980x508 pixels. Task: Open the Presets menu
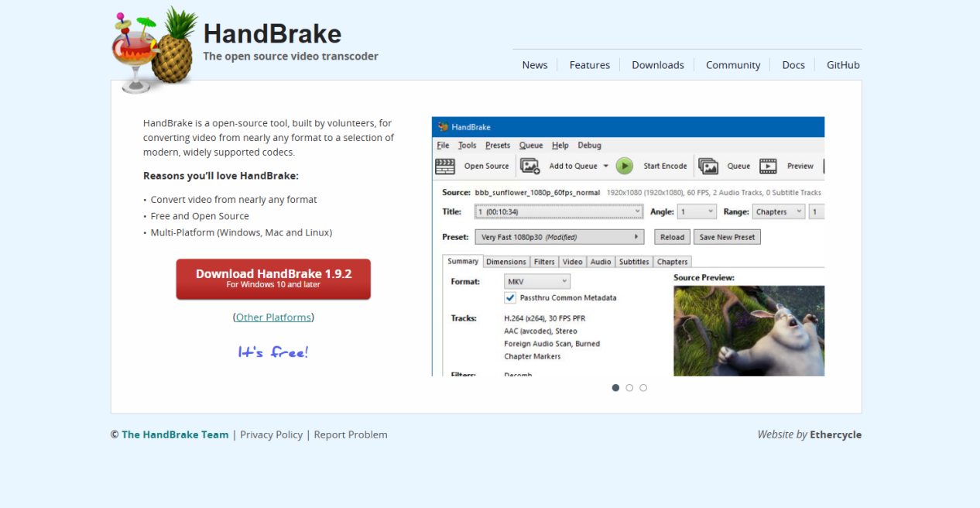(x=498, y=145)
